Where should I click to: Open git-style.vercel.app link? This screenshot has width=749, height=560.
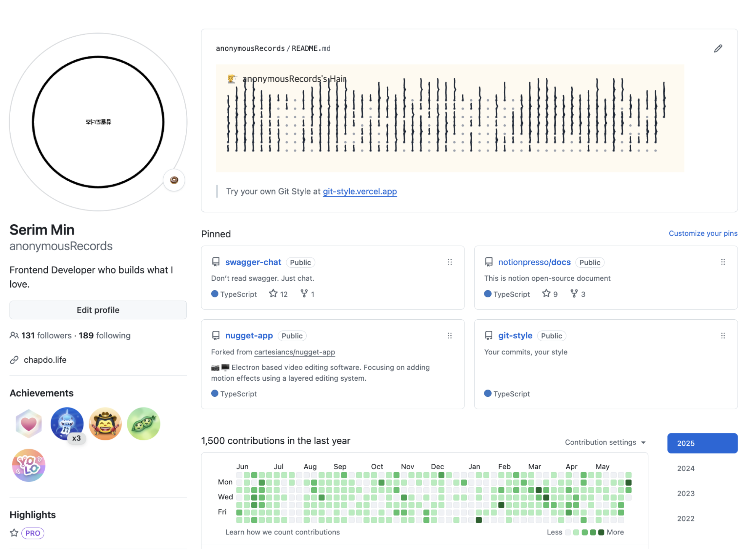[x=360, y=191]
